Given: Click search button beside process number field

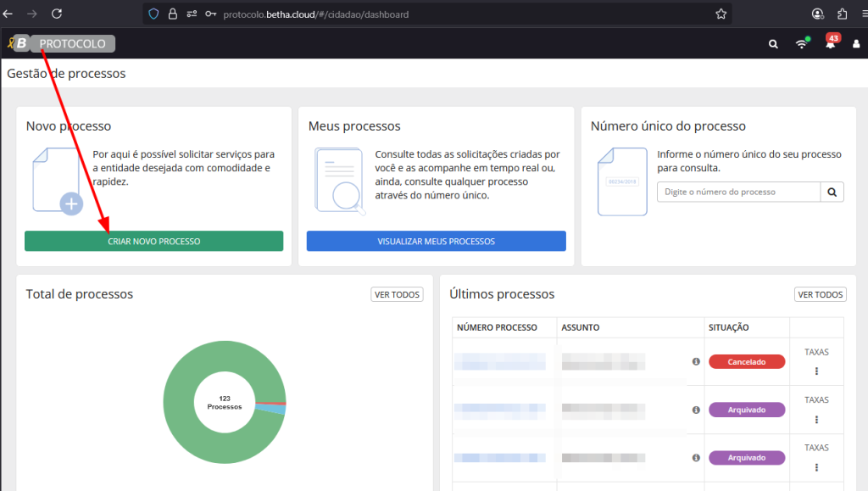Looking at the screenshot, I should (x=832, y=192).
